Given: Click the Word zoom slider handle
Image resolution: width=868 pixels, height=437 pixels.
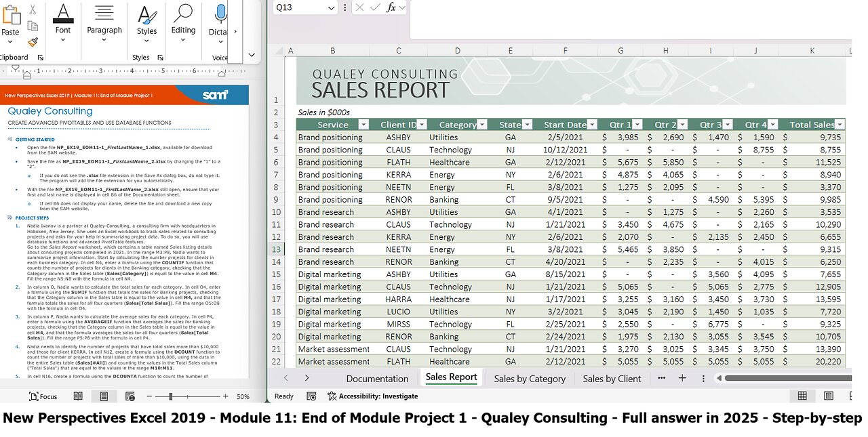Looking at the screenshot, I should [x=170, y=396].
